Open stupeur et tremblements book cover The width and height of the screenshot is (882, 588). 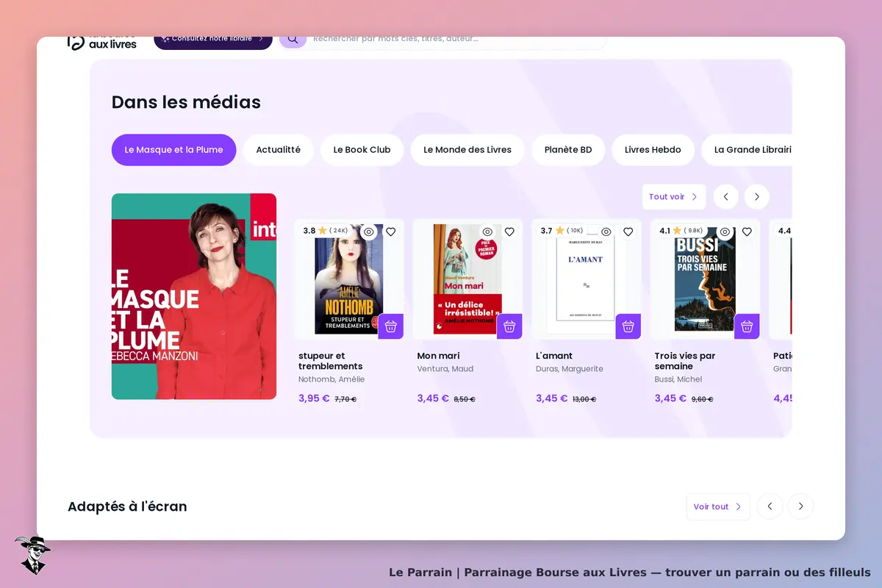pyautogui.click(x=349, y=279)
